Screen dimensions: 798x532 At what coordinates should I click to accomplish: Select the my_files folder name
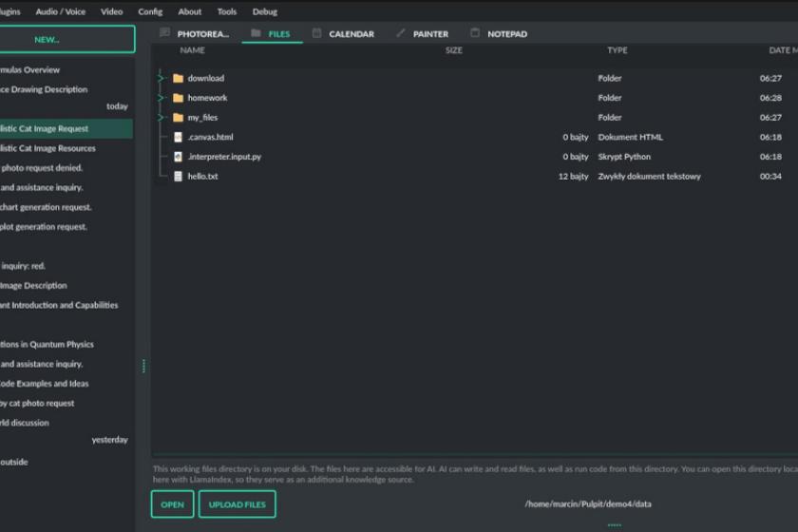coord(202,118)
